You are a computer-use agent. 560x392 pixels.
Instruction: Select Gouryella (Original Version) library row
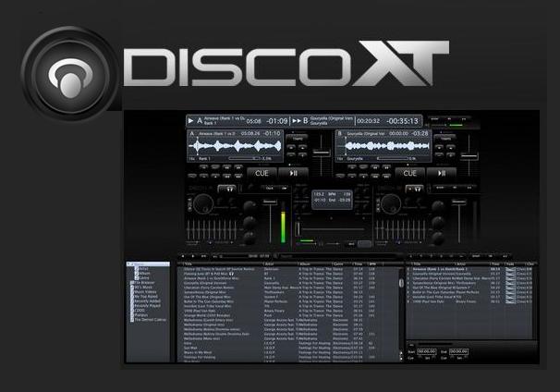point(289,283)
